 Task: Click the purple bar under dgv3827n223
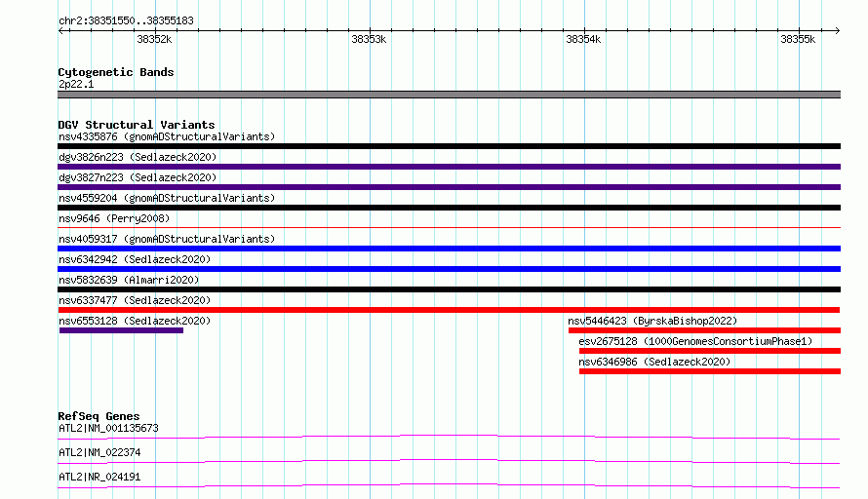coord(449,187)
